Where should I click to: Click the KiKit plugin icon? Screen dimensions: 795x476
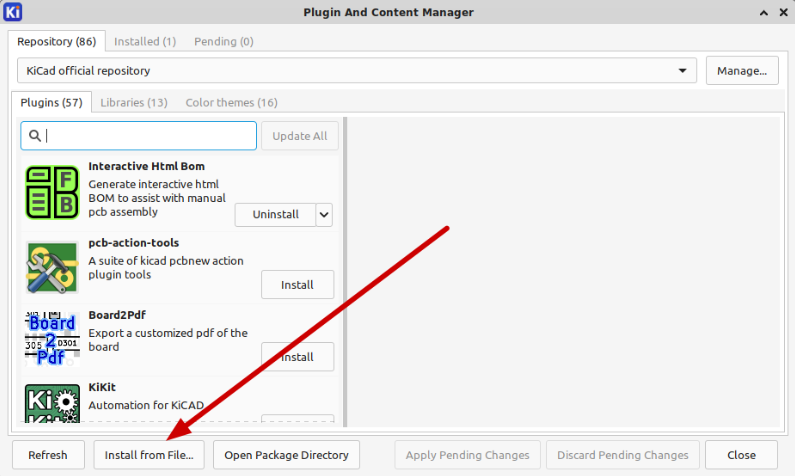[52, 403]
